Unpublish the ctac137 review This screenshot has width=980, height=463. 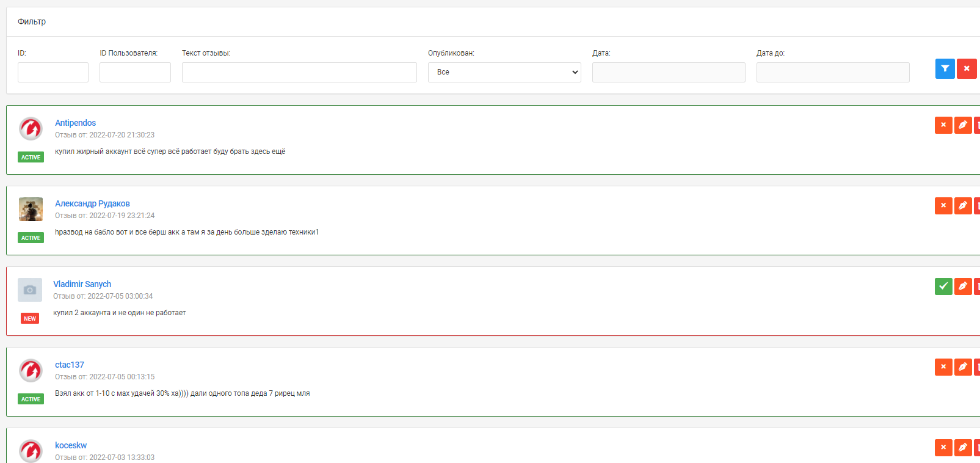[943, 367]
